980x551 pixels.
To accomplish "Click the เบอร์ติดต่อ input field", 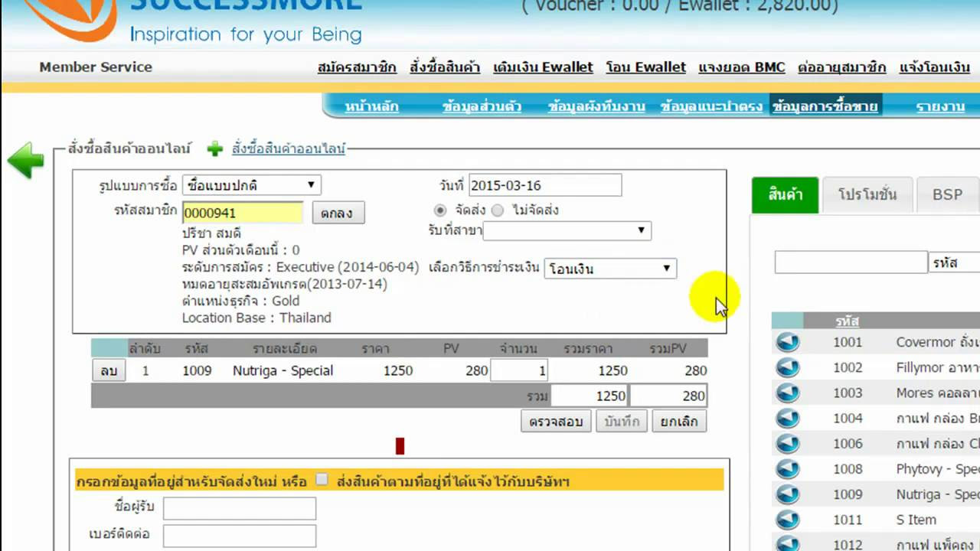I will tap(240, 536).
